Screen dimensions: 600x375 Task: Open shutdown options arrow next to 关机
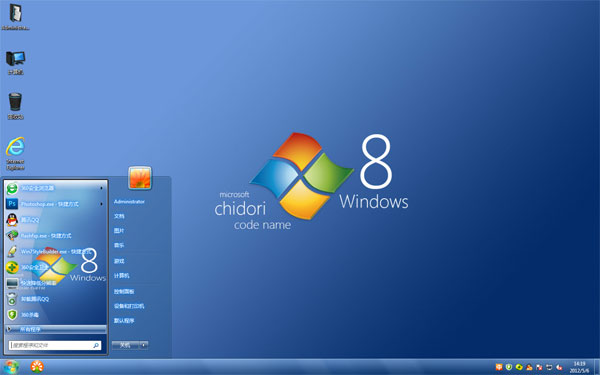pyautogui.click(x=144, y=345)
